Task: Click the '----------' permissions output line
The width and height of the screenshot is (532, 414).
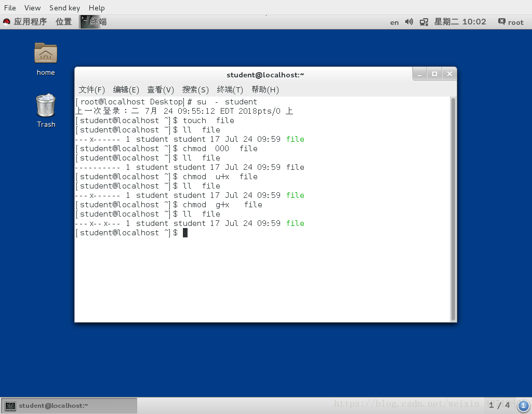Action: (190, 167)
